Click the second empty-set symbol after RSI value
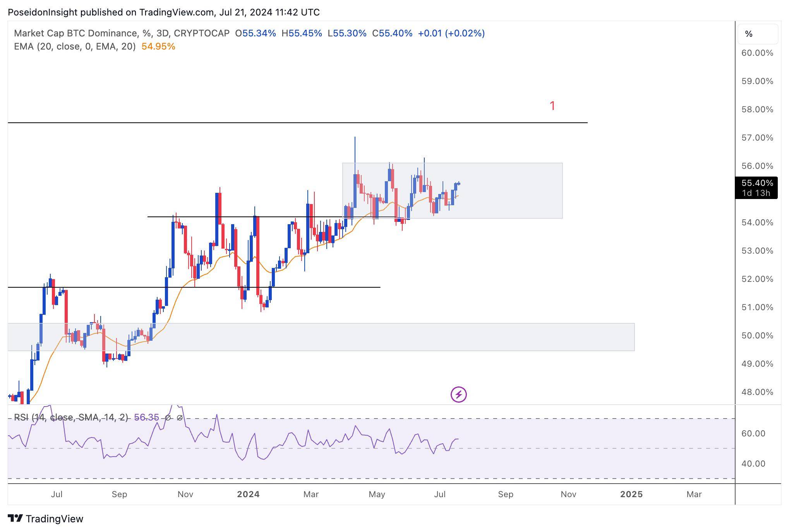Screen dimensions: 789x532 tap(180, 418)
